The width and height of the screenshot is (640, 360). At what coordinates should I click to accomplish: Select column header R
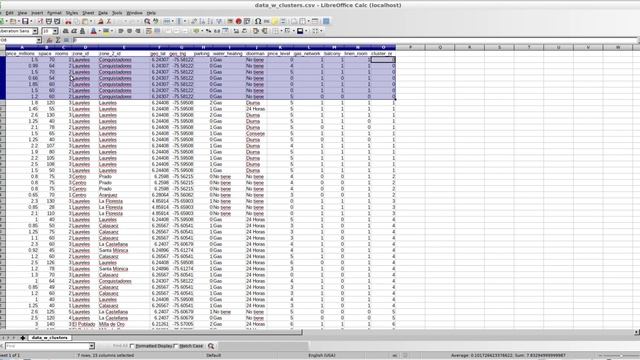[469, 47]
